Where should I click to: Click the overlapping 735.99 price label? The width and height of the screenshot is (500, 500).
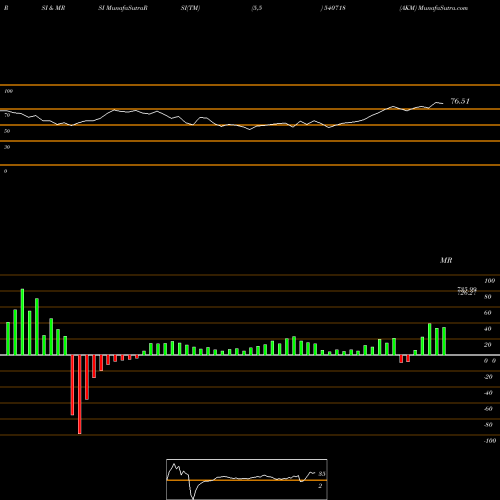point(467,289)
